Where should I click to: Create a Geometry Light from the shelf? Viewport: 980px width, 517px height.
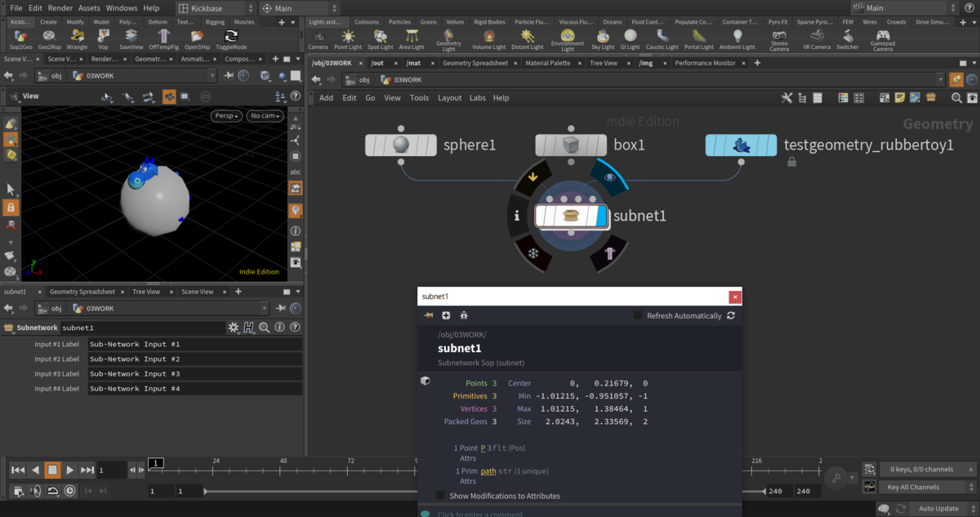coord(449,41)
